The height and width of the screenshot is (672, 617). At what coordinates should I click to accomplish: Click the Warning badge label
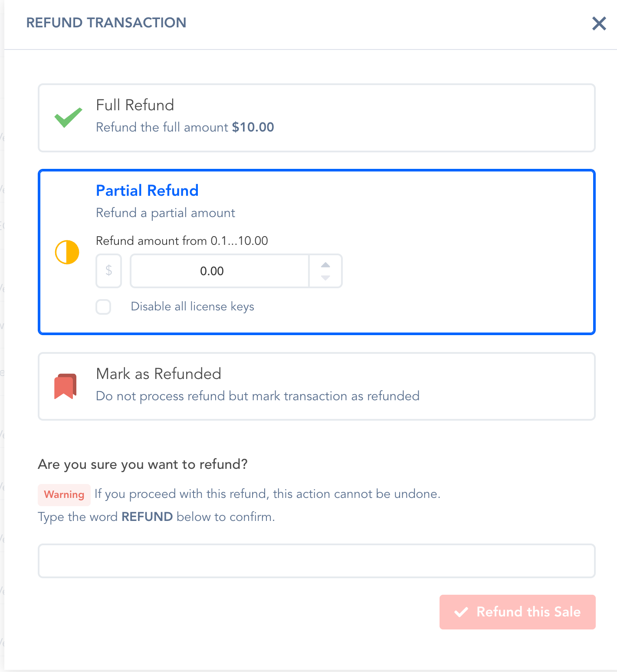(64, 495)
